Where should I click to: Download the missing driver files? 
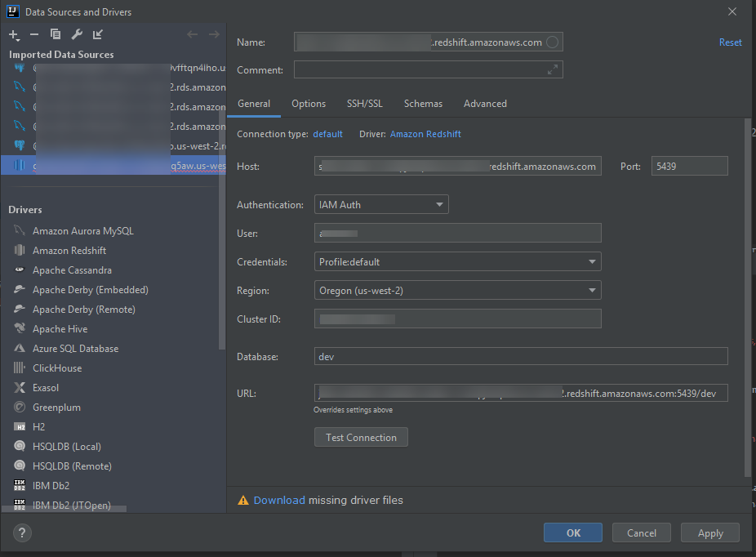point(280,500)
